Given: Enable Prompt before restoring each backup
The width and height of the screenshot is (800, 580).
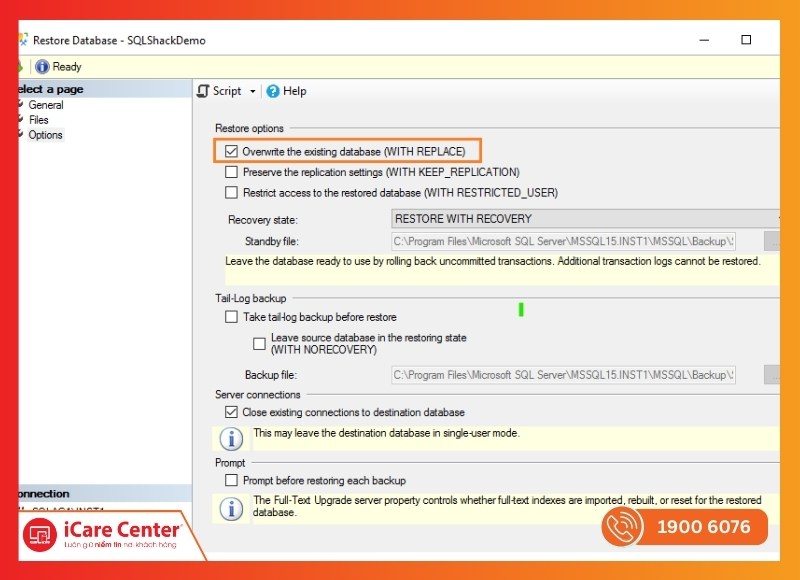Looking at the screenshot, I should point(231,480).
